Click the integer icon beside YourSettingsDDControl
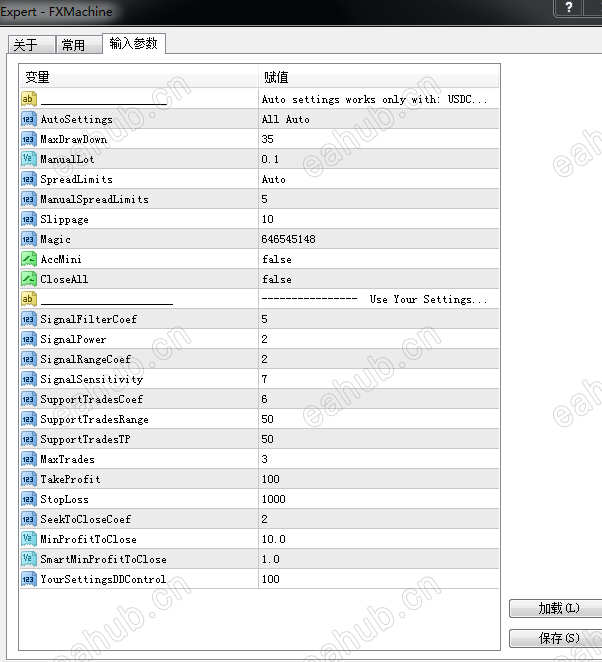Screen dimensions: 602x662 click(29, 579)
